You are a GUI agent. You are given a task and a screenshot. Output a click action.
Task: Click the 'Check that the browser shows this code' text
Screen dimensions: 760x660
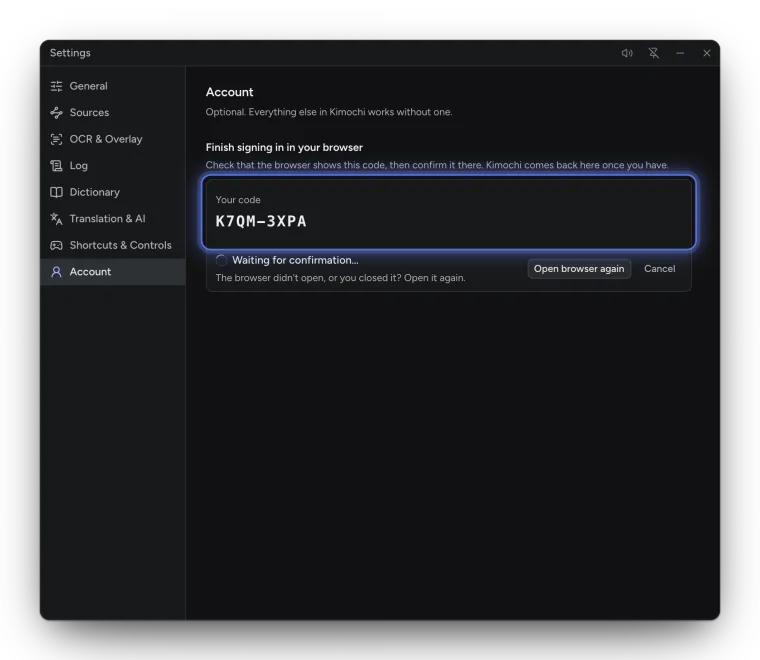437,165
